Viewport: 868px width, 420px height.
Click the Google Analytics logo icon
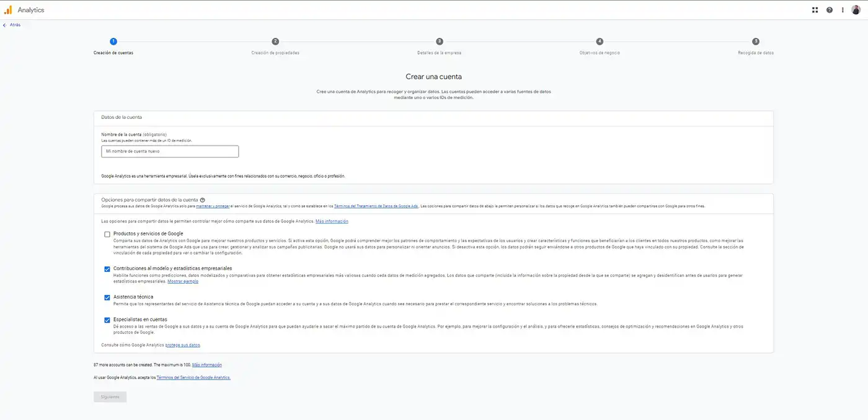point(8,10)
